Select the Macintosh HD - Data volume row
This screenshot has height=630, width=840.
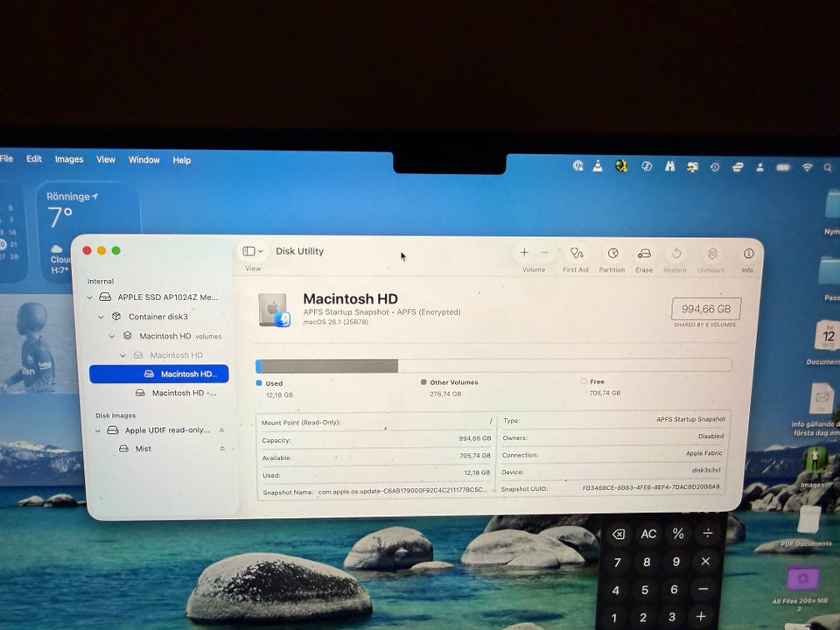click(176, 393)
